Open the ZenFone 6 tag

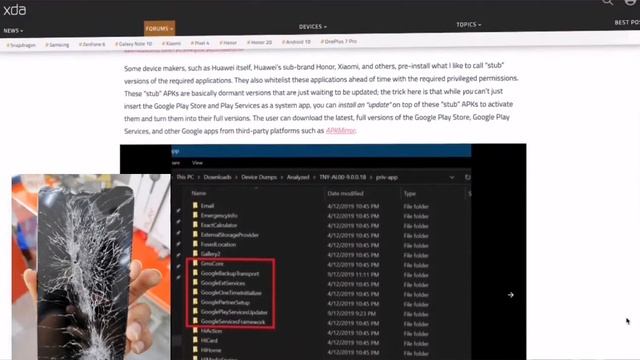(x=92, y=44)
